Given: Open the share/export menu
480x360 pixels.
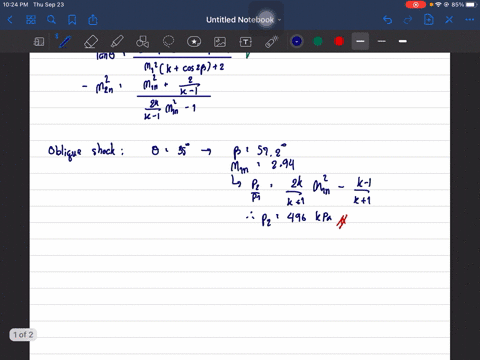Looking at the screenshot, I should (93, 20).
